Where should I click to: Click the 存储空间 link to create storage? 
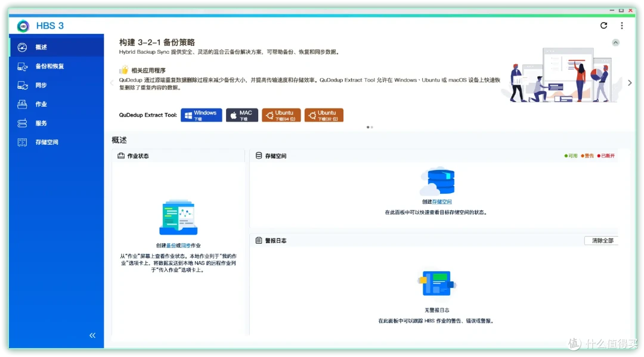point(442,201)
